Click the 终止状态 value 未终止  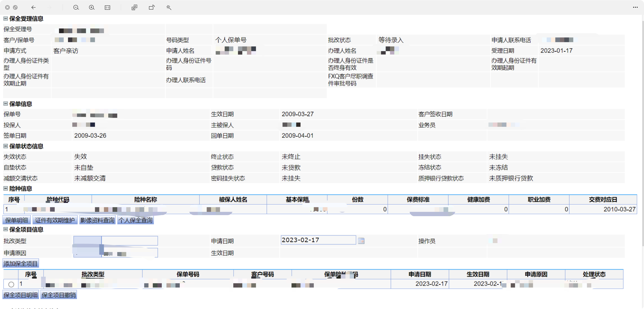[291, 157]
